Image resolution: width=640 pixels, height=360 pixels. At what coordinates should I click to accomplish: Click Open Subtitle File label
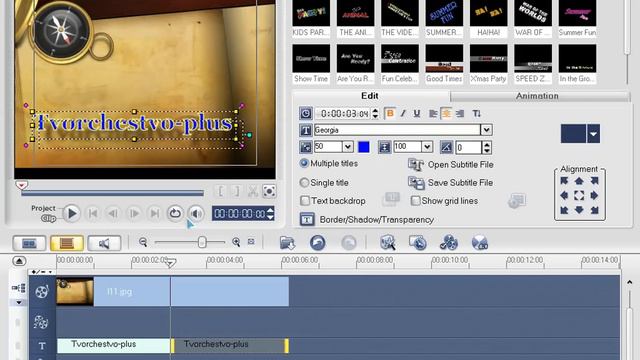[461, 165]
